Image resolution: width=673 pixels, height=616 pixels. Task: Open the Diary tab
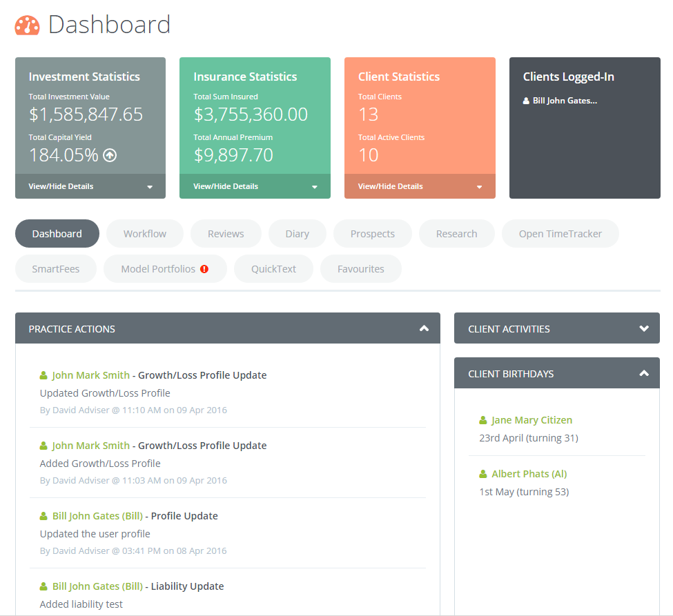click(x=297, y=234)
